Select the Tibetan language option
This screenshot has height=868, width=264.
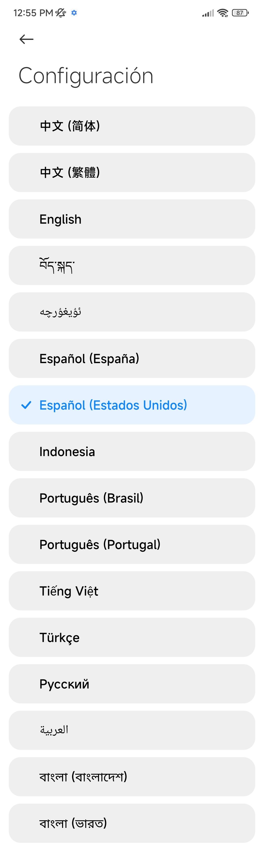pyautogui.click(x=132, y=265)
